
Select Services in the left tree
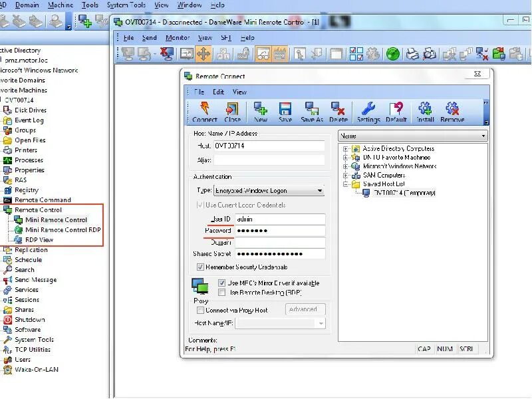tap(26, 290)
